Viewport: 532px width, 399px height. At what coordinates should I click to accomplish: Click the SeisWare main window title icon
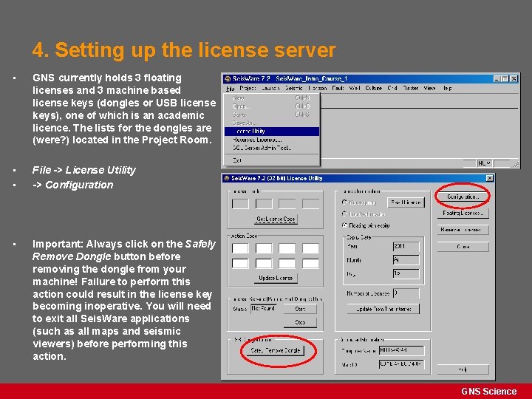(228, 79)
